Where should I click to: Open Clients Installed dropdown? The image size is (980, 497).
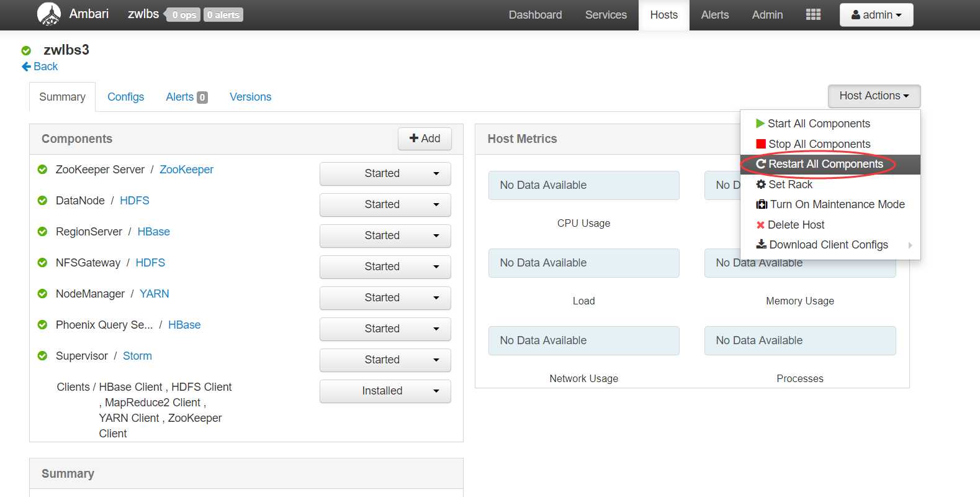pos(385,391)
